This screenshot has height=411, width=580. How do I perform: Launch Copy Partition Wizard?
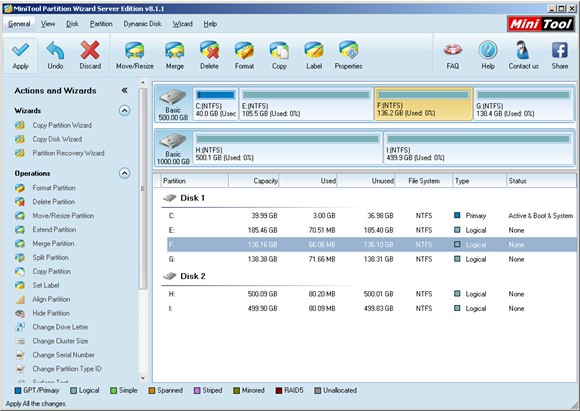click(x=62, y=125)
